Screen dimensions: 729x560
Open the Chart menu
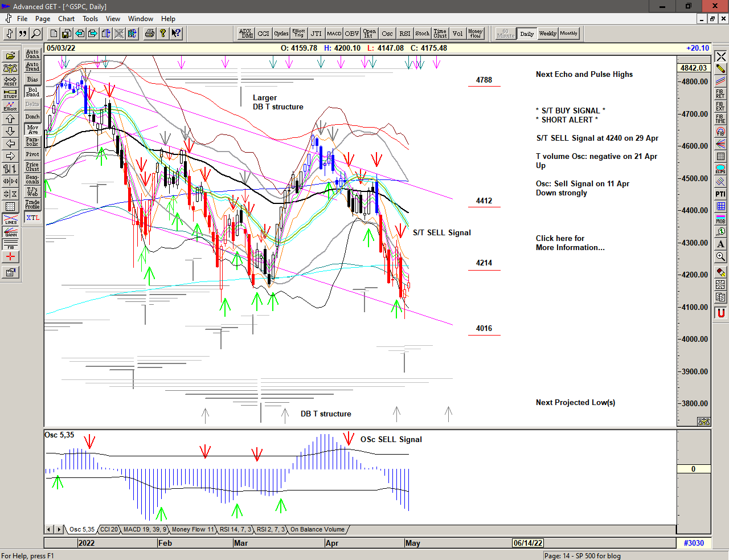click(x=66, y=19)
